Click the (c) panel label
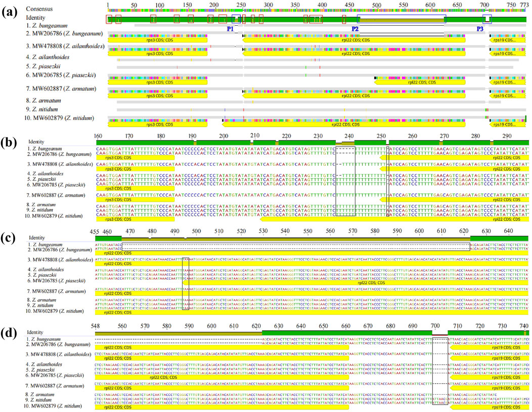Viewport: 532px width, 412px height. pyautogui.click(x=9, y=238)
